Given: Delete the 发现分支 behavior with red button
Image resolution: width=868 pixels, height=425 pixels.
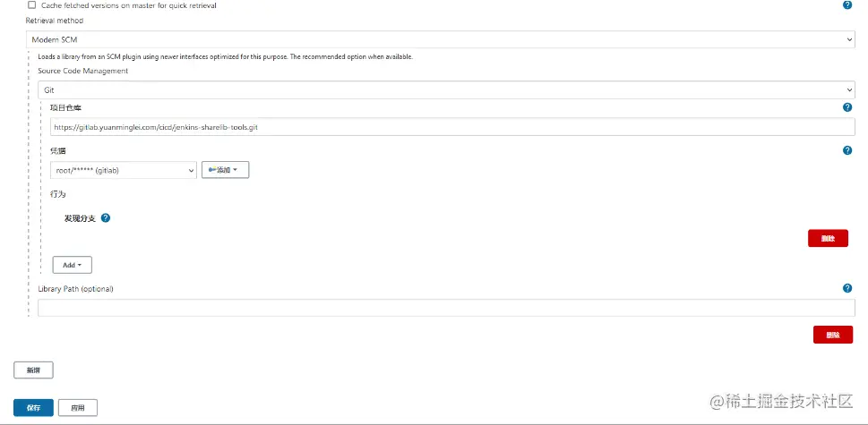Looking at the screenshot, I should pyautogui.click(x=828, y=238).
